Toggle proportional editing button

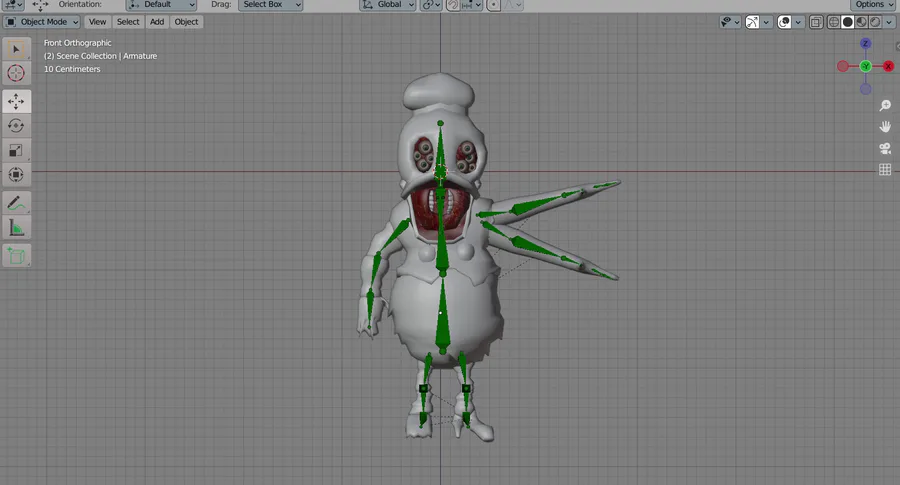click(x=494, y=5)
